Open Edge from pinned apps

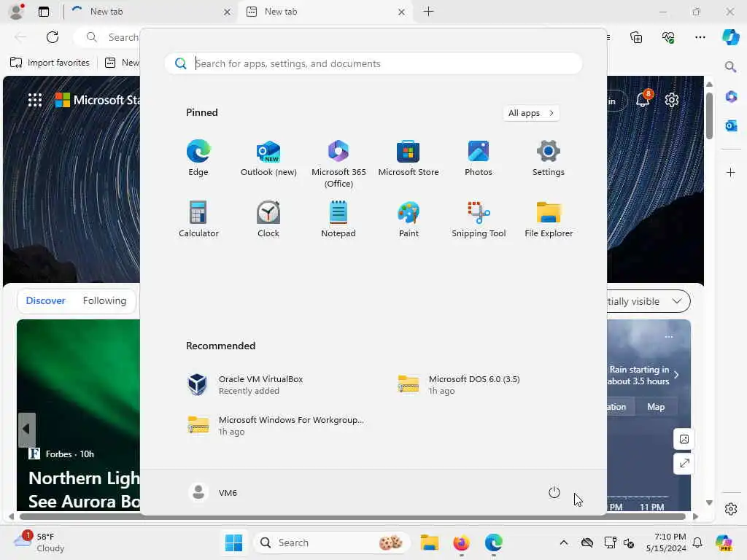[x=198, y=158]
